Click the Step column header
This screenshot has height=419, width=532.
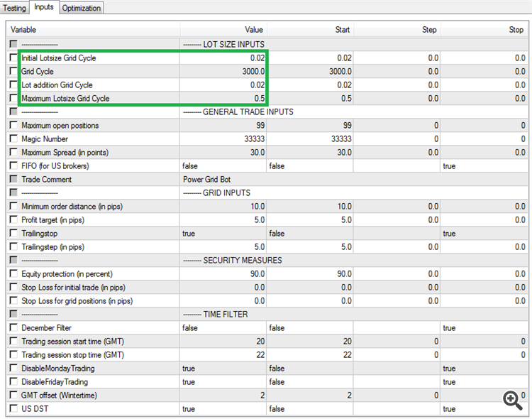(x=397, y=30)
